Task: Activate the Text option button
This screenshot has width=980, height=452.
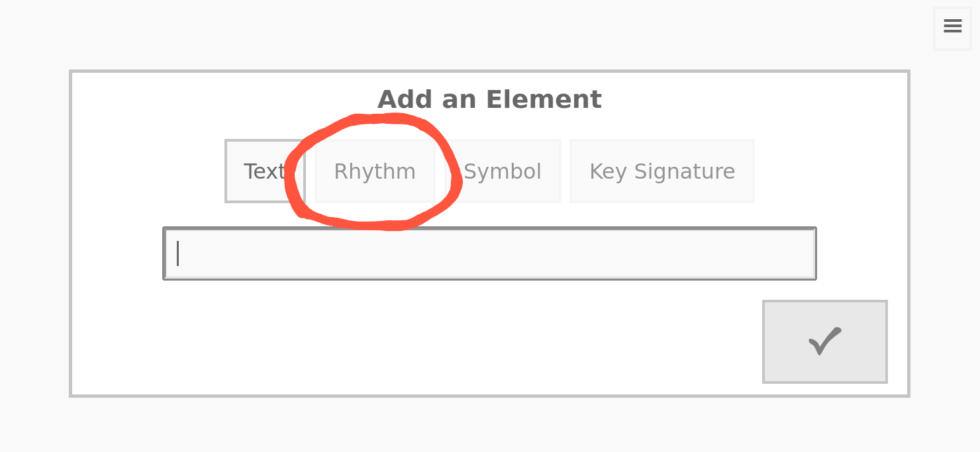Action: click(264, 171)
